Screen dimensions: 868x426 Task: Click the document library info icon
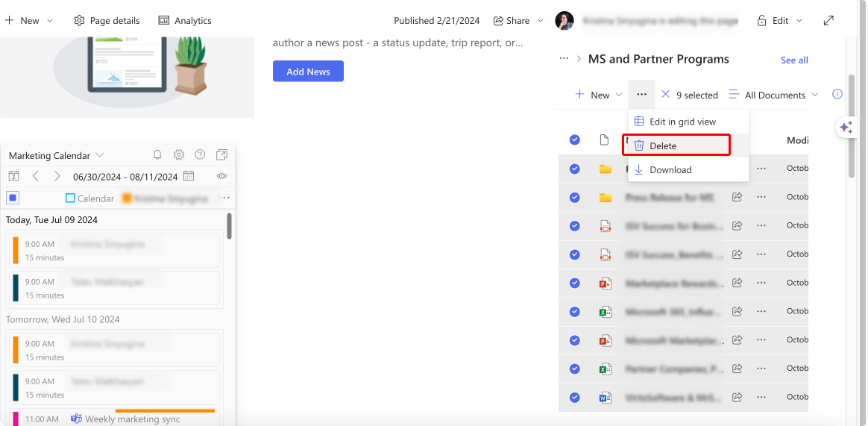(x=837, y=94)
